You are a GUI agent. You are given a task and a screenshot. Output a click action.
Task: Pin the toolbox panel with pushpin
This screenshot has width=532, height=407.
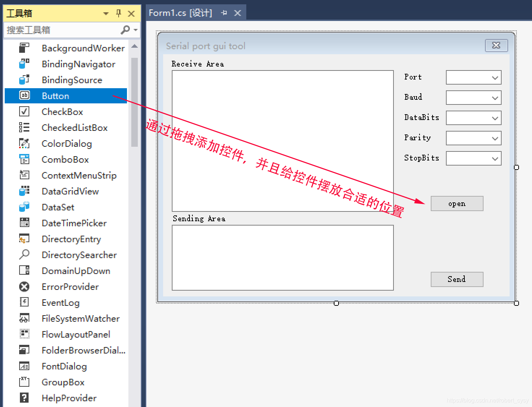(x=119, y=13)
